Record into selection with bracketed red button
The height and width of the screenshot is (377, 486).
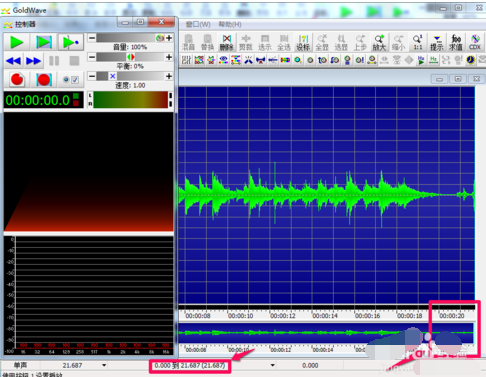(x=44, y=80)
